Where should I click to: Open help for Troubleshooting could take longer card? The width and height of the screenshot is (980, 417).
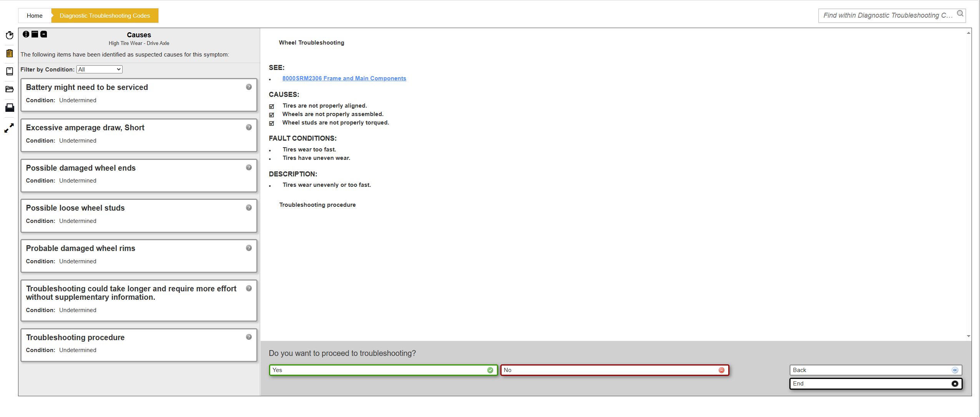click(x=249, y=288)
